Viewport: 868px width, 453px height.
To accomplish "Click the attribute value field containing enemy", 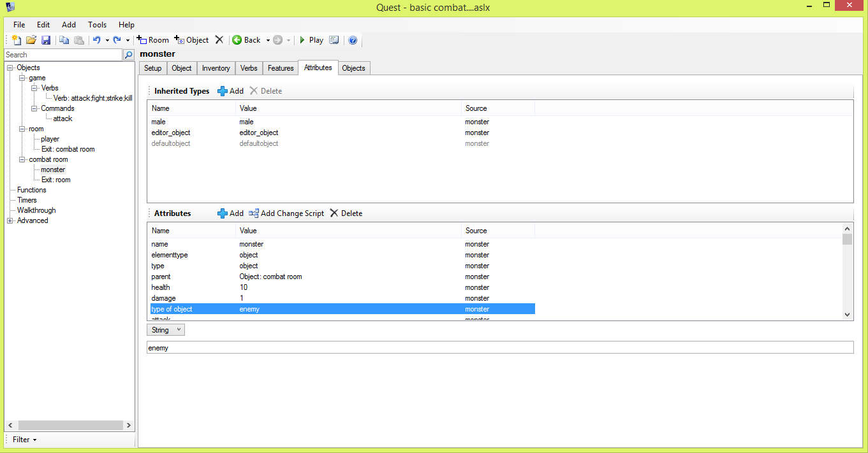I will click(499, 348).
